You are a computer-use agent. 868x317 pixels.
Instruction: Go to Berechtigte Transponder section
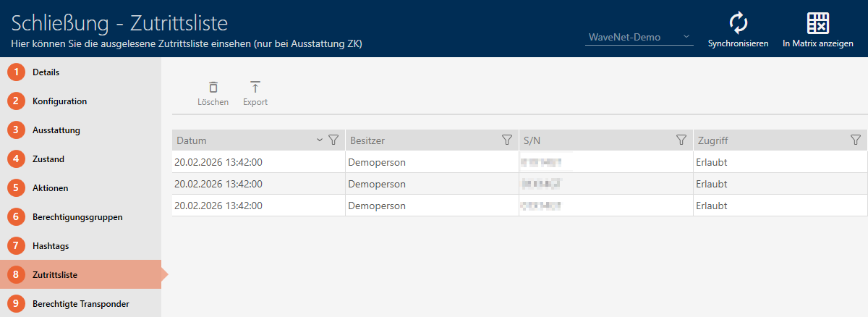[80, 304]
